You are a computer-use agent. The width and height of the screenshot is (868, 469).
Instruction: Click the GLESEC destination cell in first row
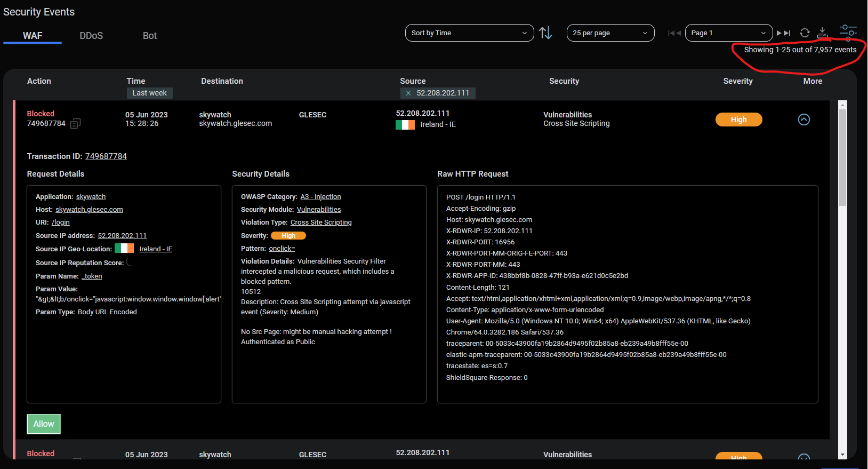(312, 115)
